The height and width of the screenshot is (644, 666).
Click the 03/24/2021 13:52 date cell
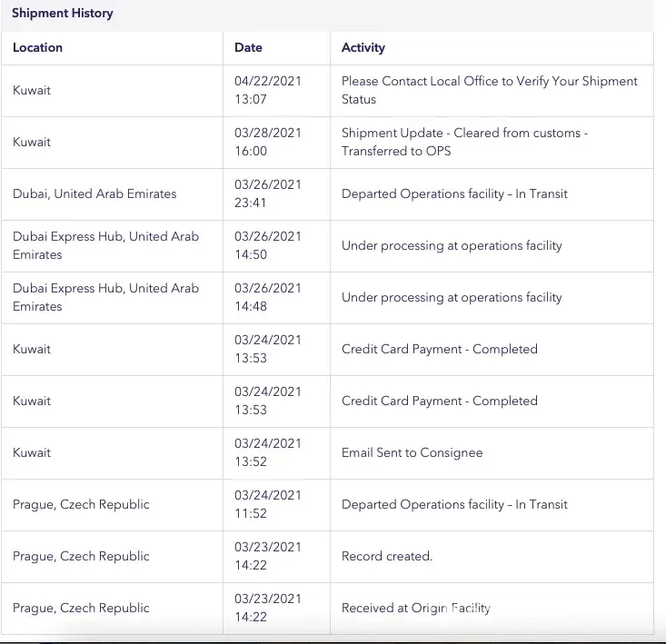pos(267,452)
